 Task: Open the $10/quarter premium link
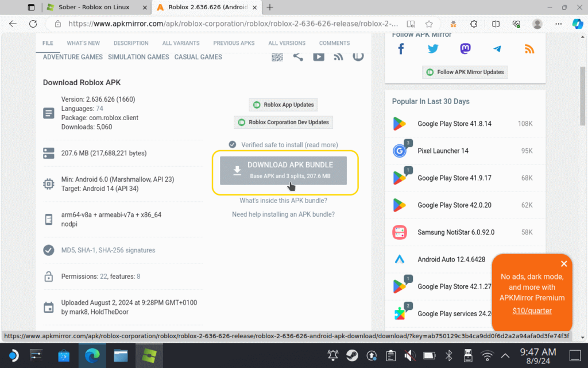(x=532, y=310)
